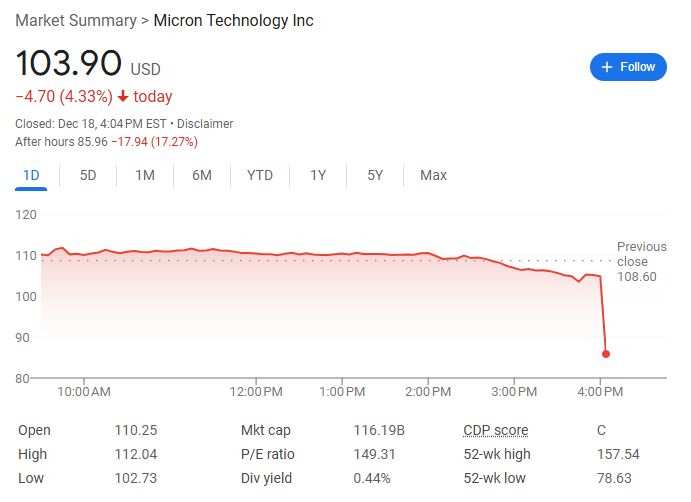Screen dimensions: 691x502
Task: Click the Micron Technology Inc title
Action: (x=233, y=20)
